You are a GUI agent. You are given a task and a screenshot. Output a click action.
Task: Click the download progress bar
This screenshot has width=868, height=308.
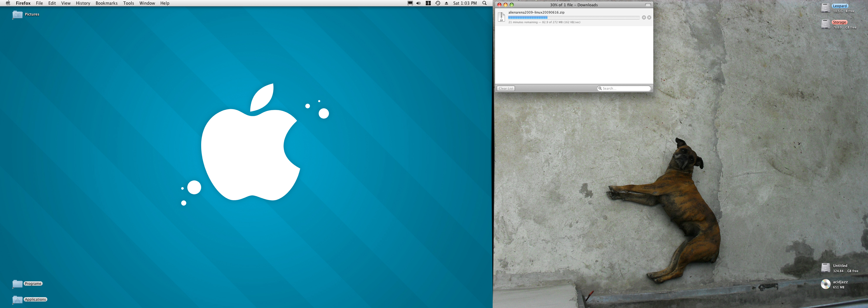574,18
